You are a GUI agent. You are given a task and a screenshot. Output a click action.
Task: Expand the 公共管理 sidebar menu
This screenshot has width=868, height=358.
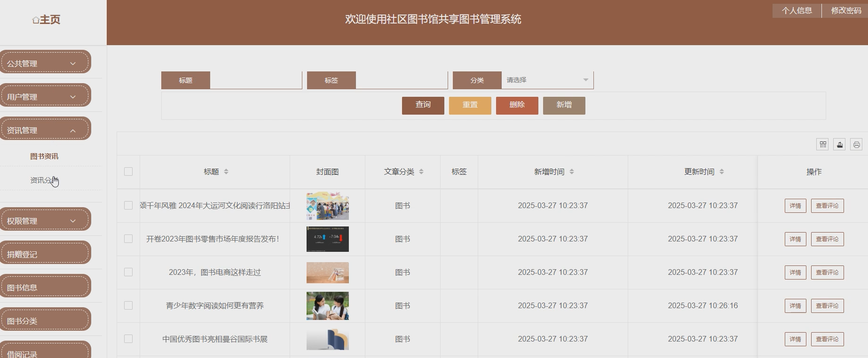point(45,62)
